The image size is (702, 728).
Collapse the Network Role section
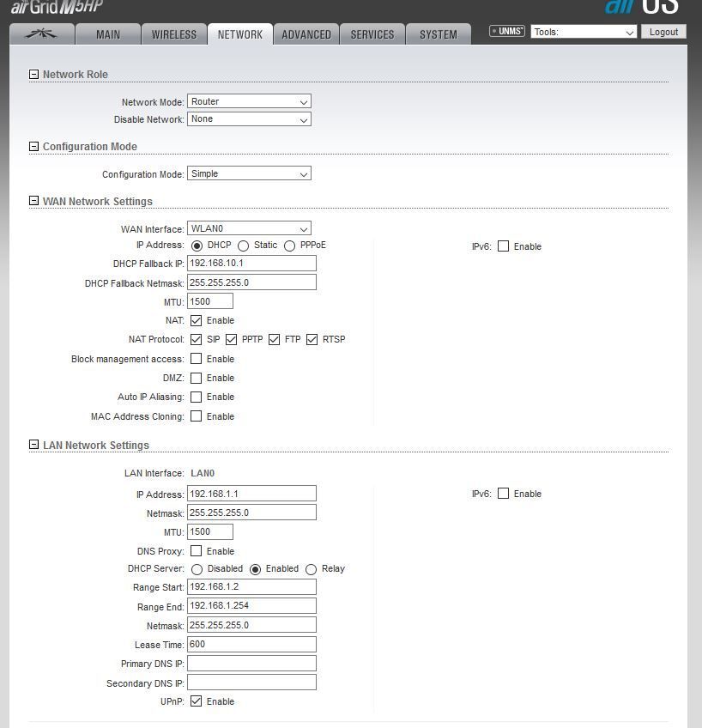click(34, 75)
